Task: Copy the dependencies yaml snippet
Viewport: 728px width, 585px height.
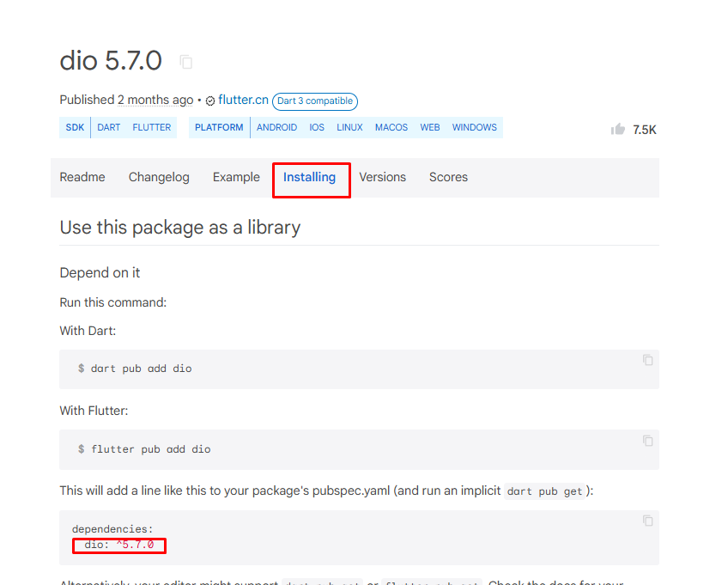Action: pyautogui.click(x=647, y=521)
